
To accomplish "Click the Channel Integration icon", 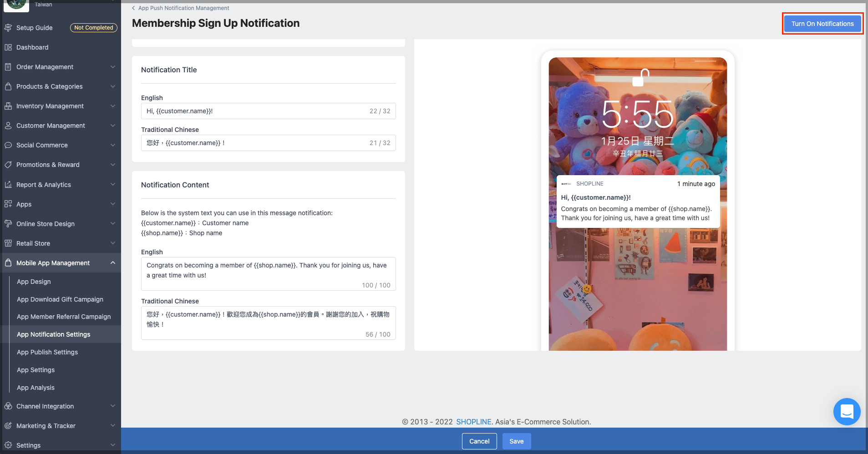I will click(x=8, y=406).
